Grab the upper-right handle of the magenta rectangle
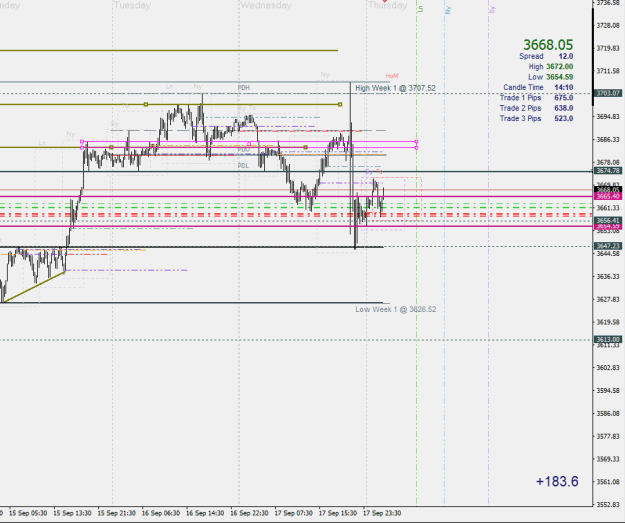 (417, 142)
